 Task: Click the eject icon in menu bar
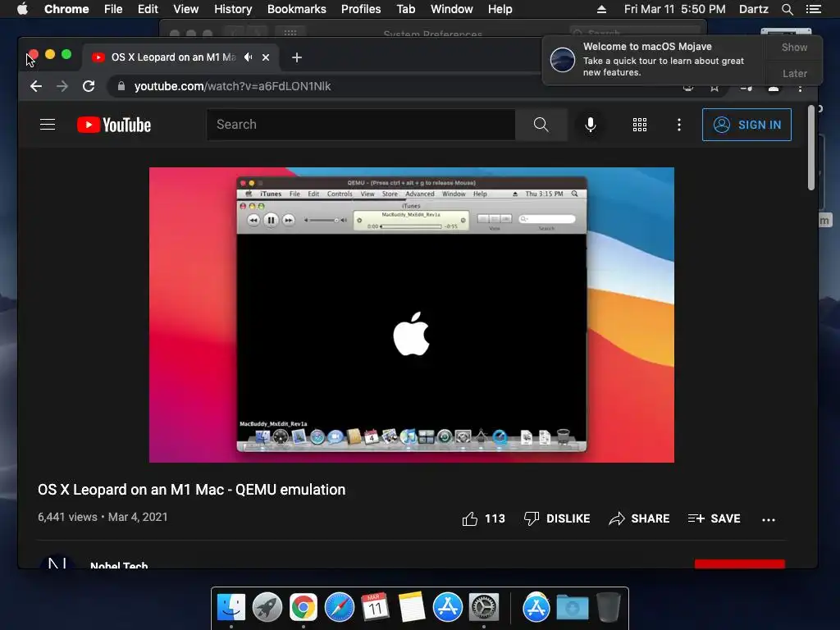pos(601,9)
